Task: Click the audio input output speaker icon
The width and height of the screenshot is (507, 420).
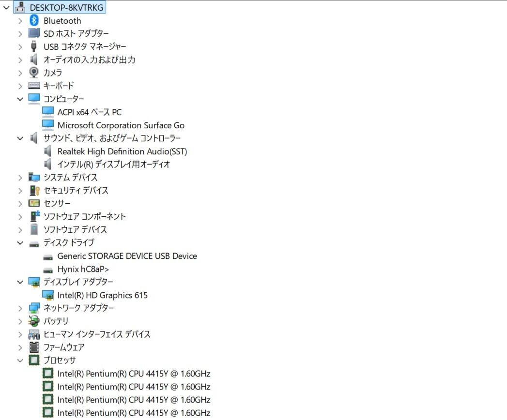Action: tap(33, 60)
